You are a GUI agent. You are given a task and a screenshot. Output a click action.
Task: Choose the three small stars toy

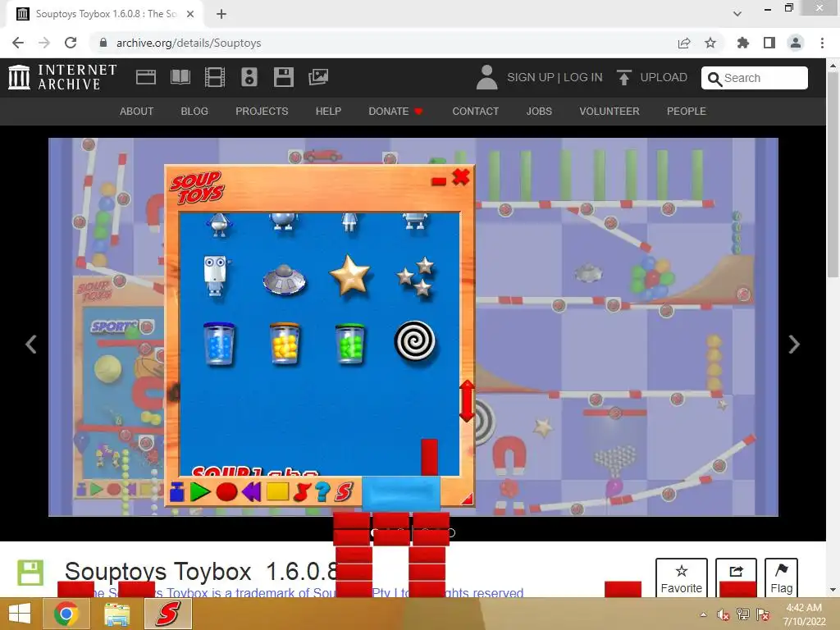pos(416,276)
